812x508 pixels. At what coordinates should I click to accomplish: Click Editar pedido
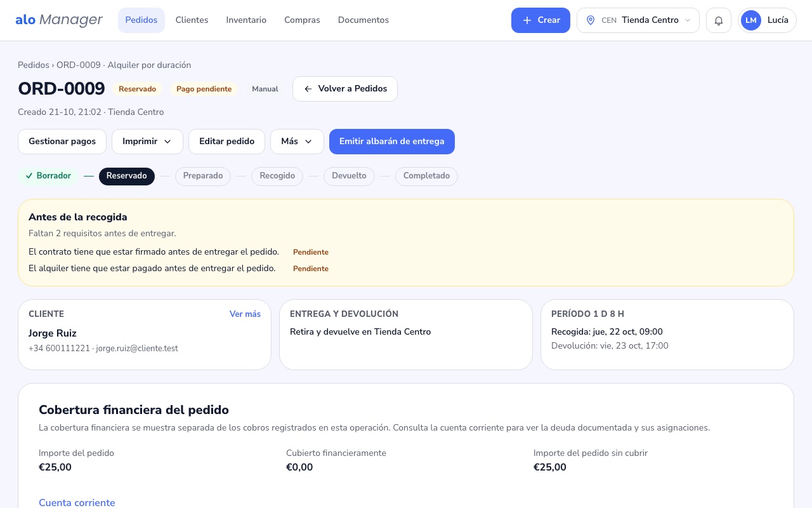(227, 142)
